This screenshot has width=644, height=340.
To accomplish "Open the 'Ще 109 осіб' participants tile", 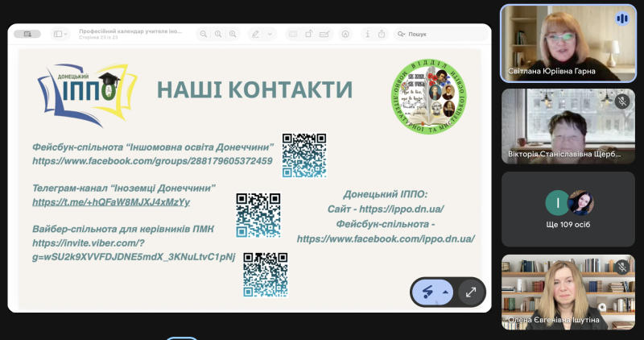I will (x=568, y=209).
